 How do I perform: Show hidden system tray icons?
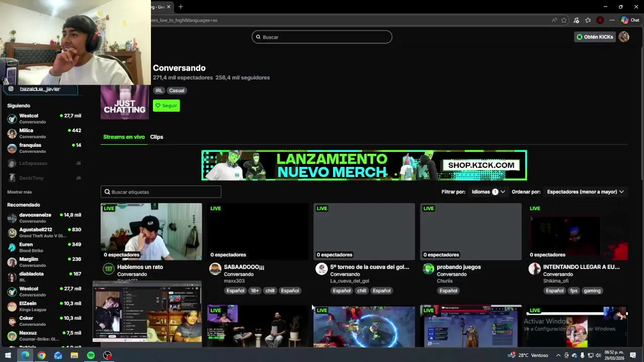click(558, 355)
